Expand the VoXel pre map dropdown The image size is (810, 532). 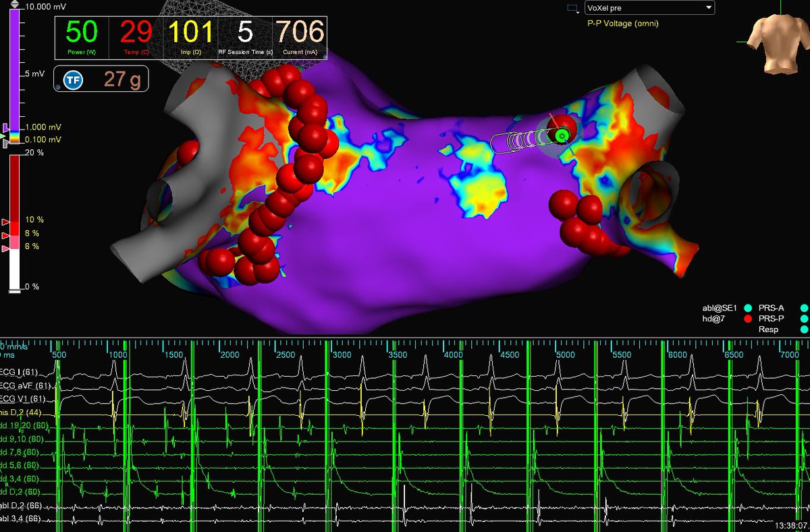(x=649, y=8)
